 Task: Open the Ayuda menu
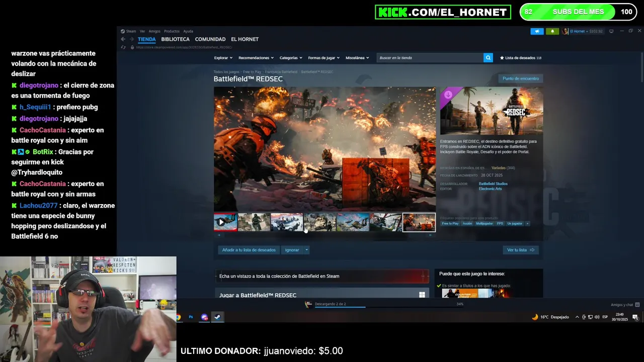pos(188,31)
